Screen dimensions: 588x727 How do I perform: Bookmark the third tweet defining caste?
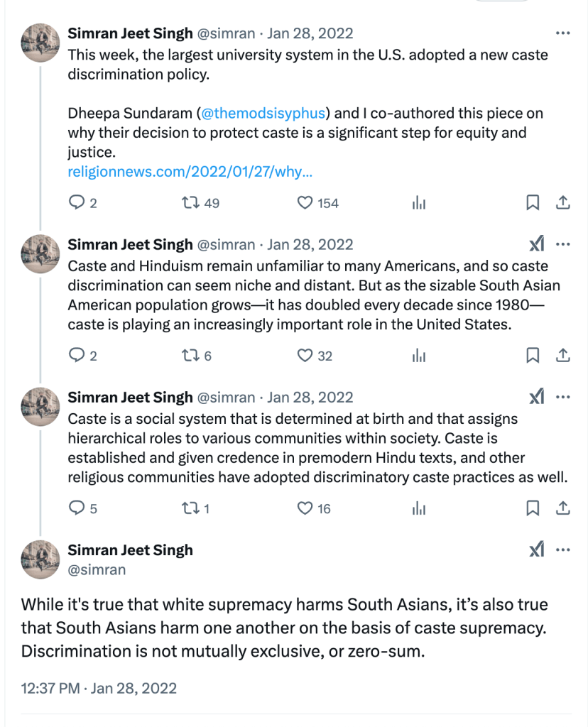[x=533, y=508]
